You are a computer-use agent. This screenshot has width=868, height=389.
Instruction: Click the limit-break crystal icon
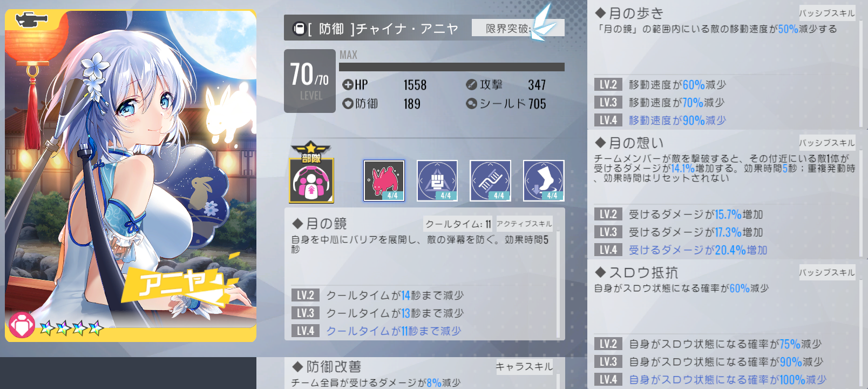pos(542,23)
